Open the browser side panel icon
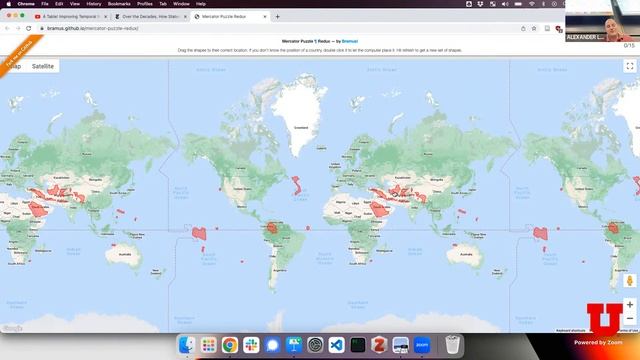 pos(547,29)
